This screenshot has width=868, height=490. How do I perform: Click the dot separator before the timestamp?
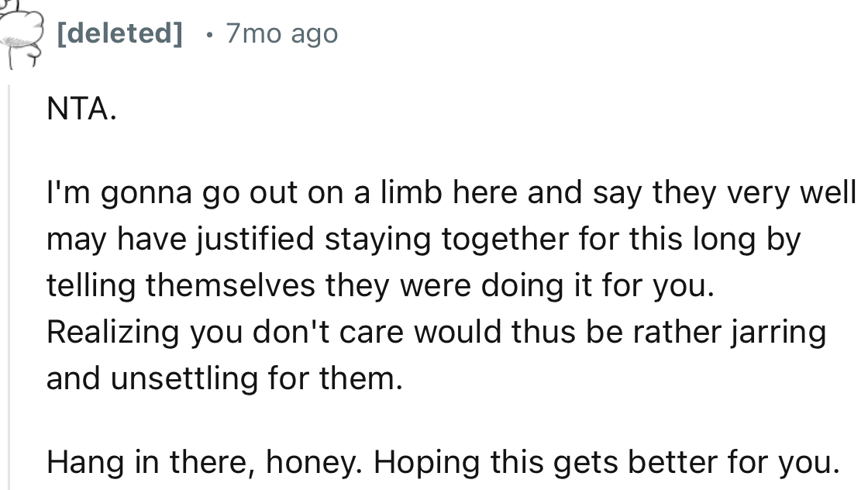point(209,34)
